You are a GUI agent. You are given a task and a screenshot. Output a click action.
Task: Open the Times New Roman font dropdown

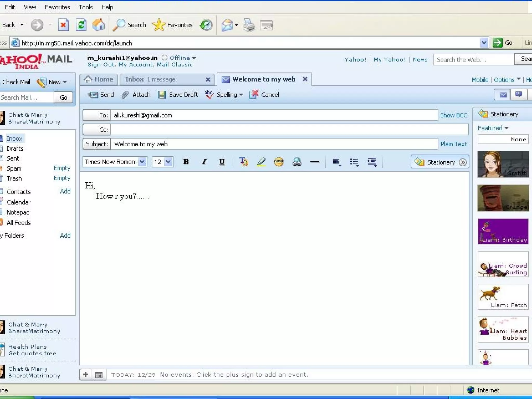pos(142,162)
